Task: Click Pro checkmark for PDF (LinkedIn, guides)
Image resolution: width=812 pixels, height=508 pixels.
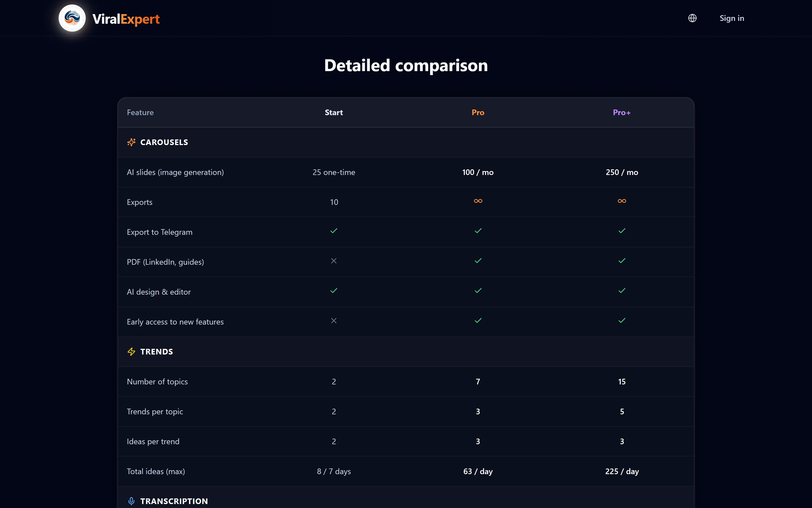Action: pos(478,261)
